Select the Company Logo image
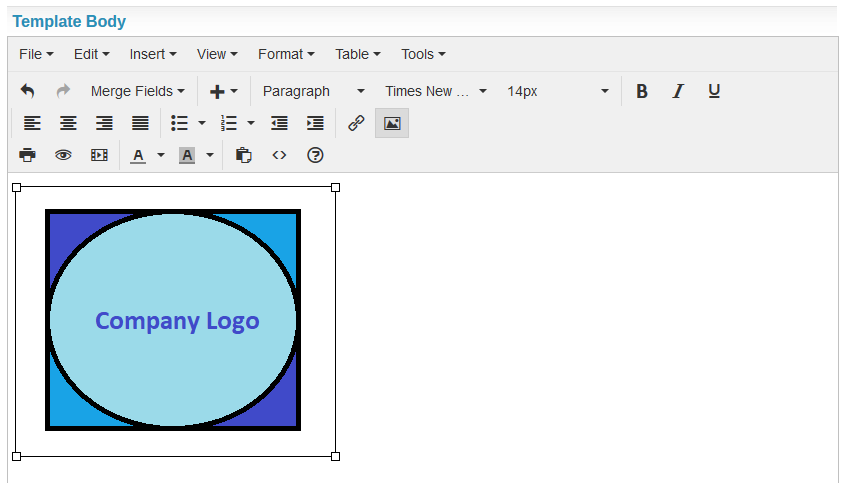The image size is (847, 483). coord(174,320)
